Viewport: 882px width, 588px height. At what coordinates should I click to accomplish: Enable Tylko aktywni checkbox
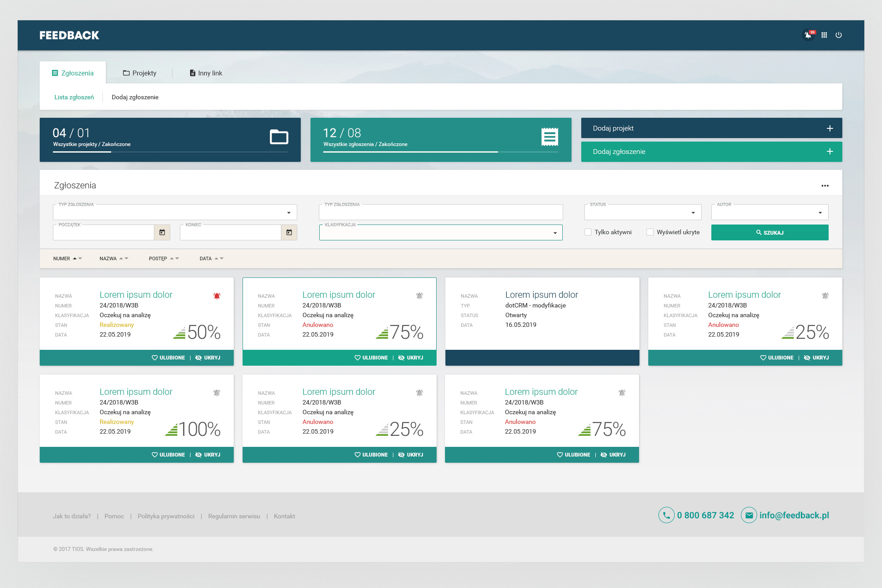click(588, 232)
